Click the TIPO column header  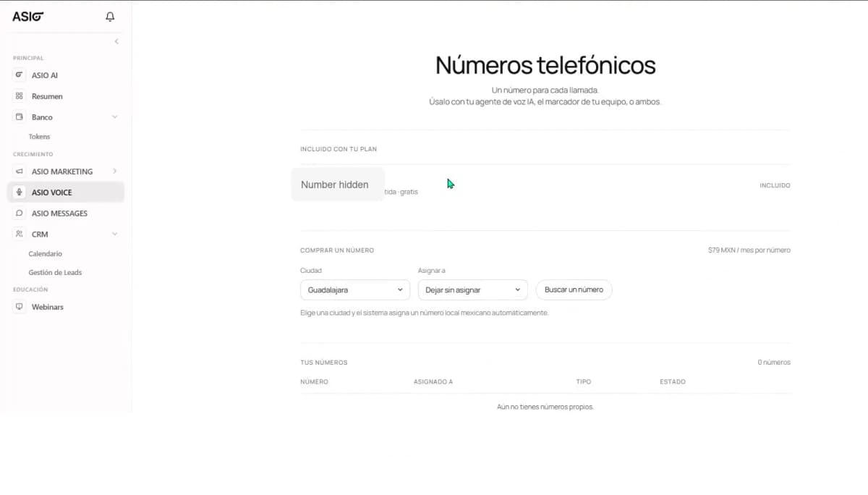[584, 381]
